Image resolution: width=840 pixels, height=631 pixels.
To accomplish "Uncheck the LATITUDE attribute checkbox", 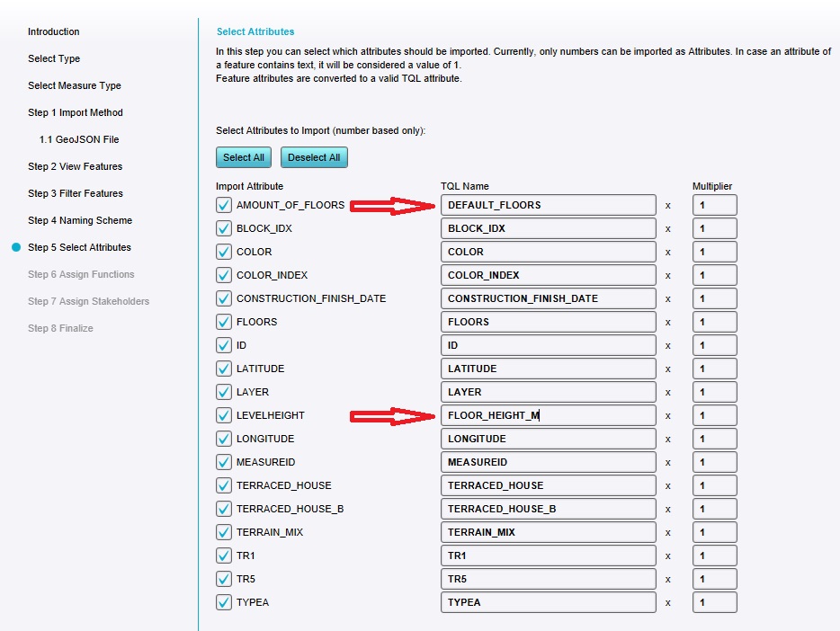I will click(224, 369).
